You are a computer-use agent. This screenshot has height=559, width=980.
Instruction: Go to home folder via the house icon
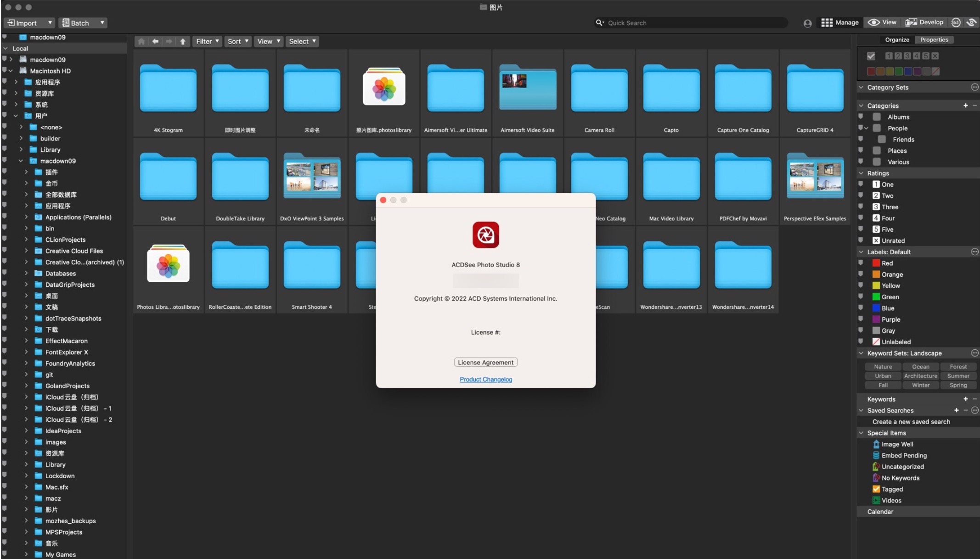141,41
